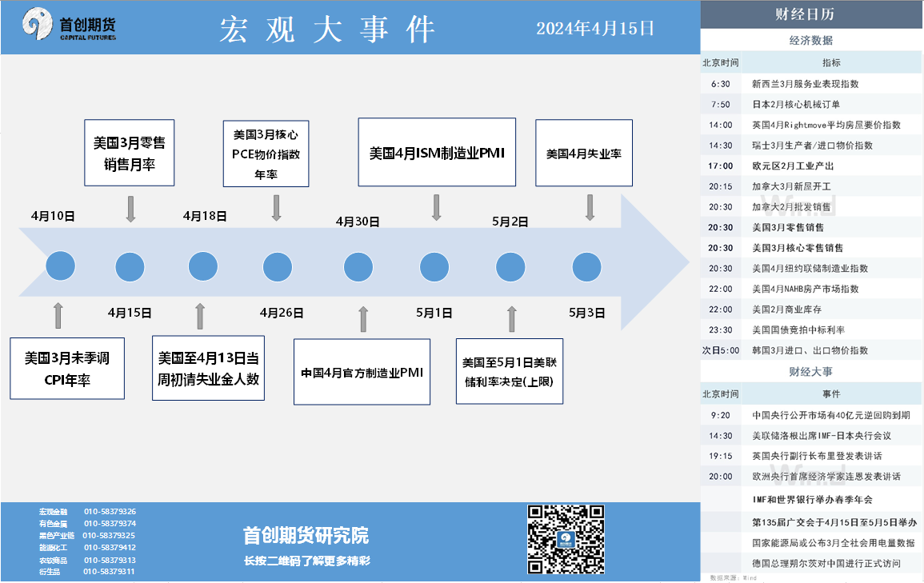The width and height of the screenshot is (924, 583).
Task: Select row 加拿大3月新屋开工
Action: pos(811,186)
